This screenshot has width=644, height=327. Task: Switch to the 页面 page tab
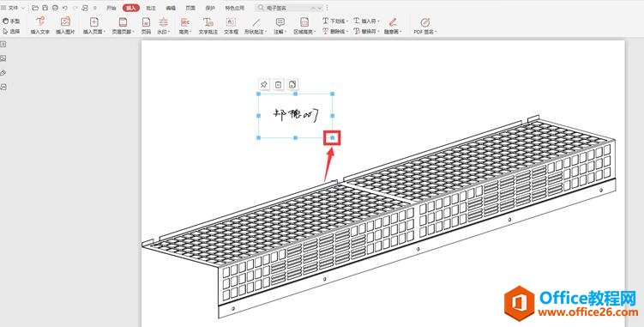tap(190, 8)
